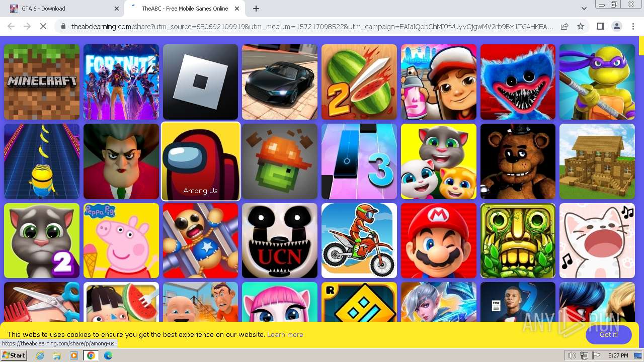Open the girl with watermelon slice game tile
Screen dimensions: 644x362
coord(121,302)
